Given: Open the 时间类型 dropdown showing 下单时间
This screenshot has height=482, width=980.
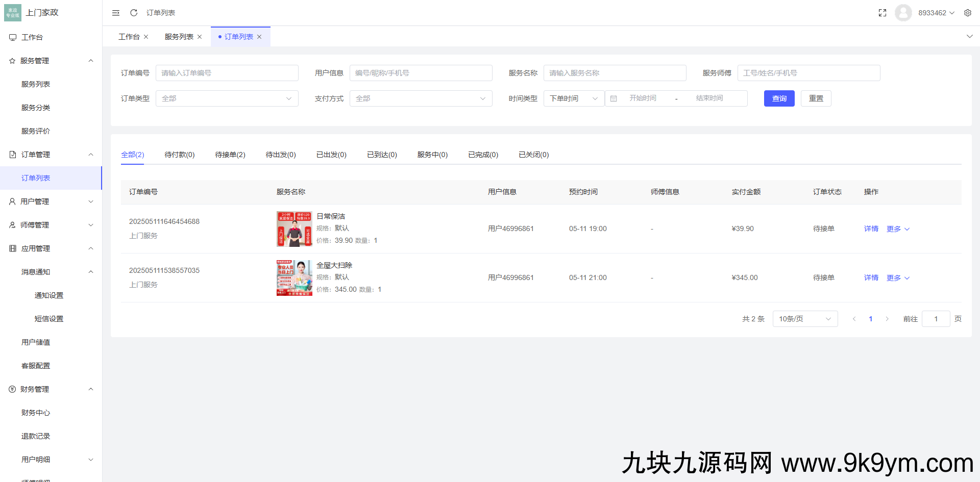Looking at the screenshot, I should 573,98.
